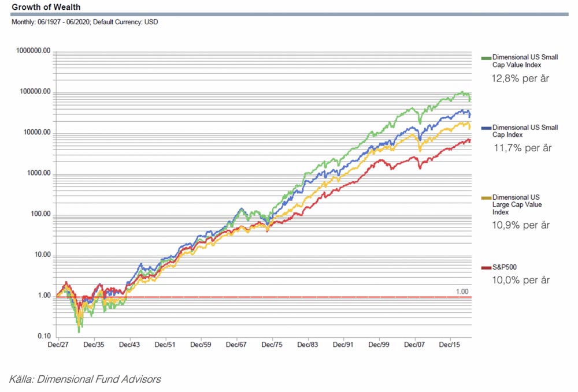The width and height of the screenshot is (578, 392).
Task: Click the '100000.00' y-axis label
Action: [x=35, y=92]
